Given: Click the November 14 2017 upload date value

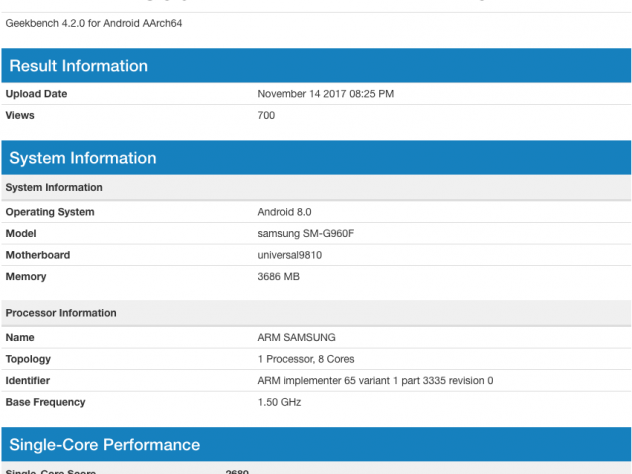Looking at the screenshot, I should click(x=325, y=94).
